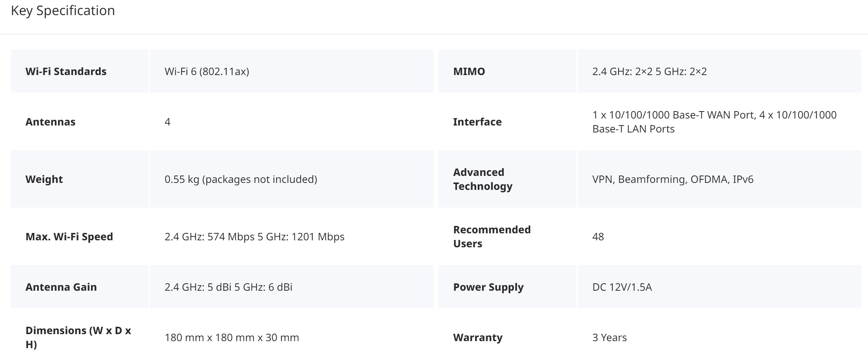
Task: Click the Interface label
Action: (477, 122)
